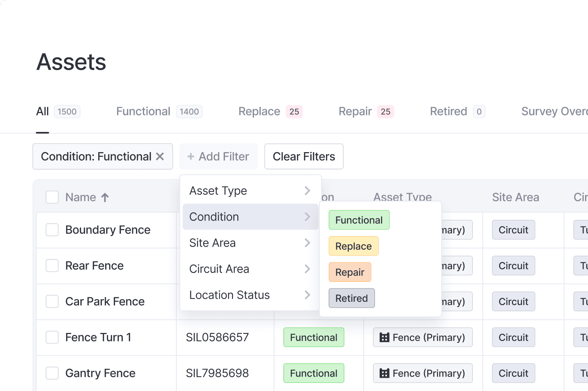Check the Rear Fence row checkbox
Image resolution: width=588 pixels, height=391 pixels.
click(x=52, y=266)
